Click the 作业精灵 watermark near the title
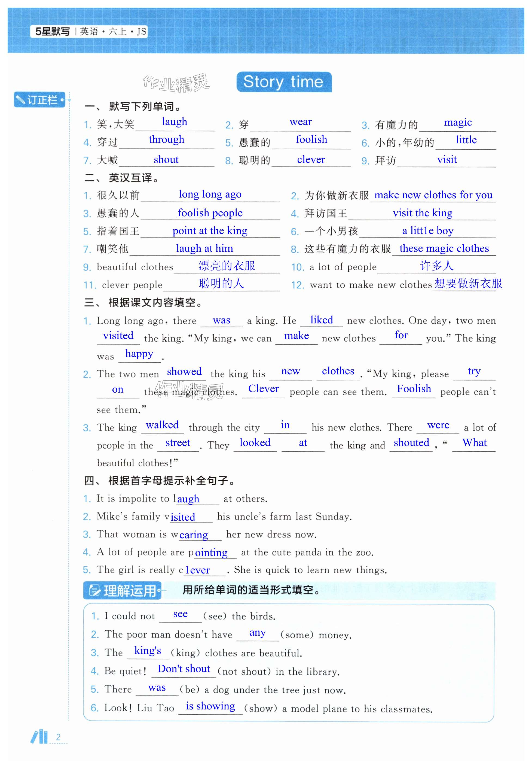Viewport: 532px width, 768px height. click(x=176, y=83)
